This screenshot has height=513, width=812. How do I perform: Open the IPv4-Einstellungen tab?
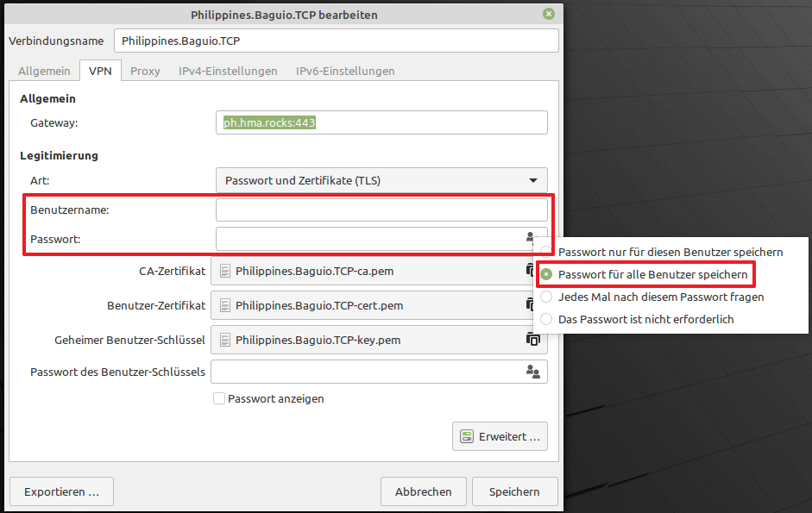pos(228,71)
